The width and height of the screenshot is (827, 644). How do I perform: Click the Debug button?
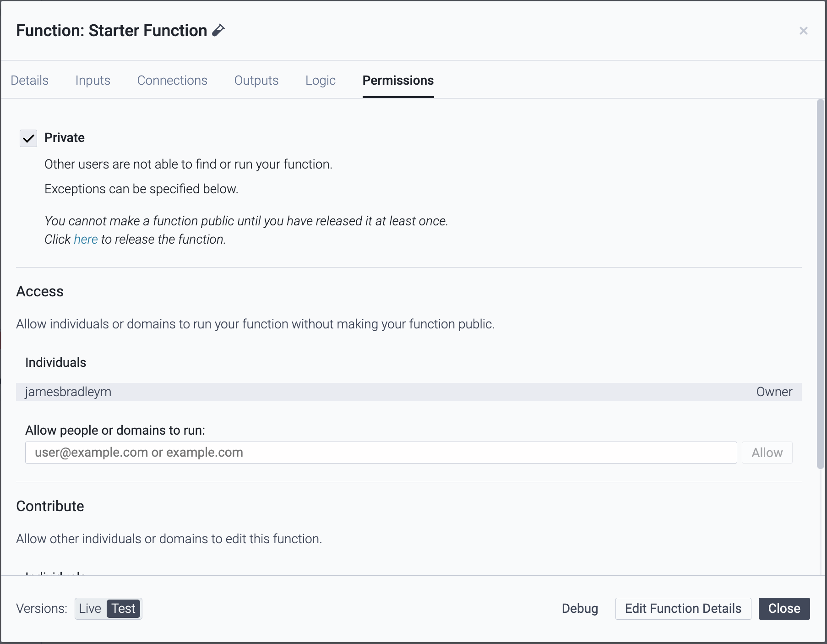pos(580,608)
